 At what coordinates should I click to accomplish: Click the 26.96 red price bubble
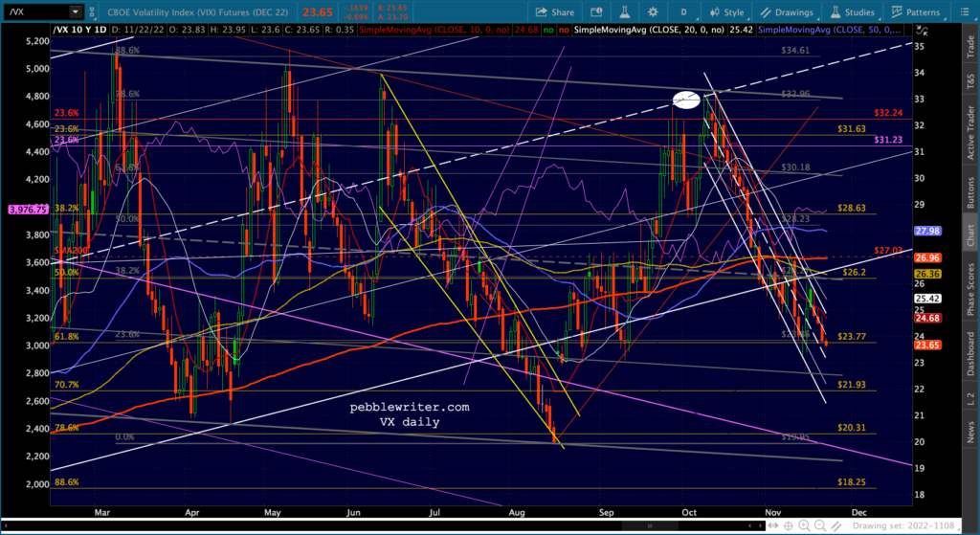[927, 257]
